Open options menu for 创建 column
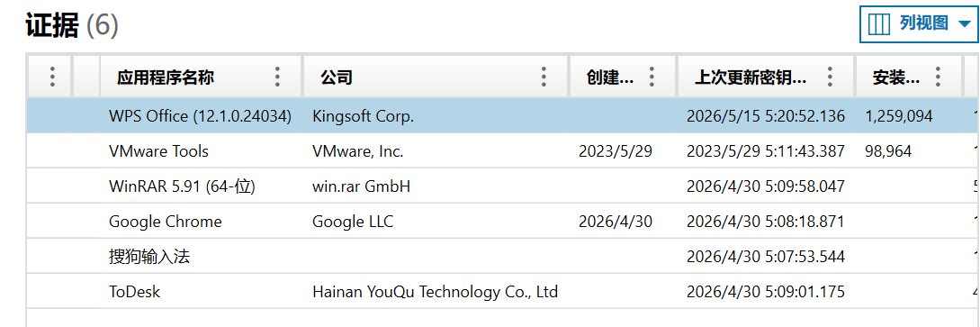980x327 pixels. tap(652, 77)
